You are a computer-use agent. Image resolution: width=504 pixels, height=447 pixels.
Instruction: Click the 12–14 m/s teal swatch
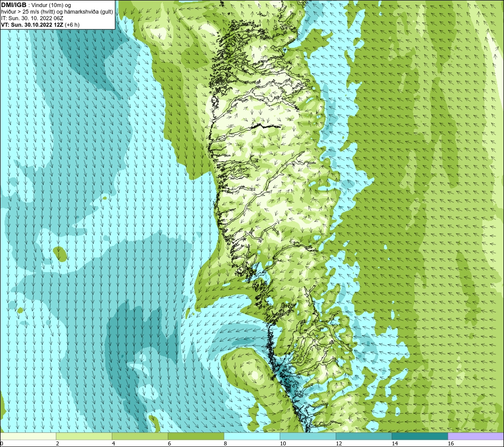pyautogui.click(x=363, y=436)
